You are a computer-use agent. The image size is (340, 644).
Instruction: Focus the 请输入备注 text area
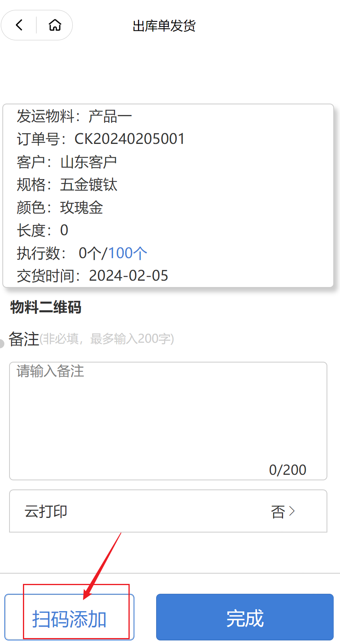click(x=168, y=421)
